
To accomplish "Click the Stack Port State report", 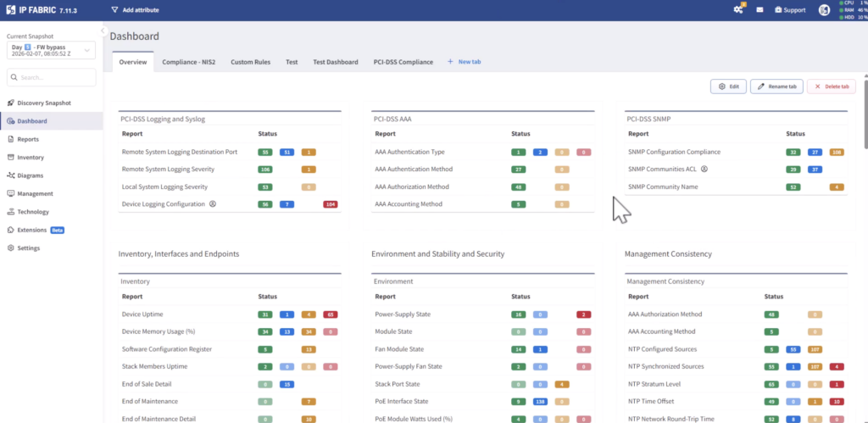I will coord(398,384).
